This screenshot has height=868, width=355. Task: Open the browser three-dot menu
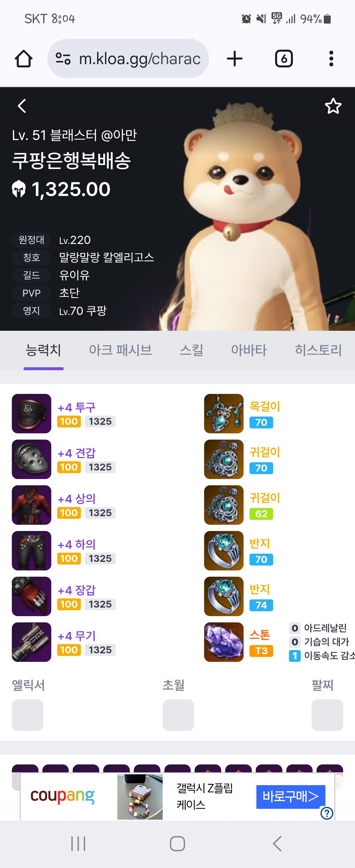[x=331, y=59]
